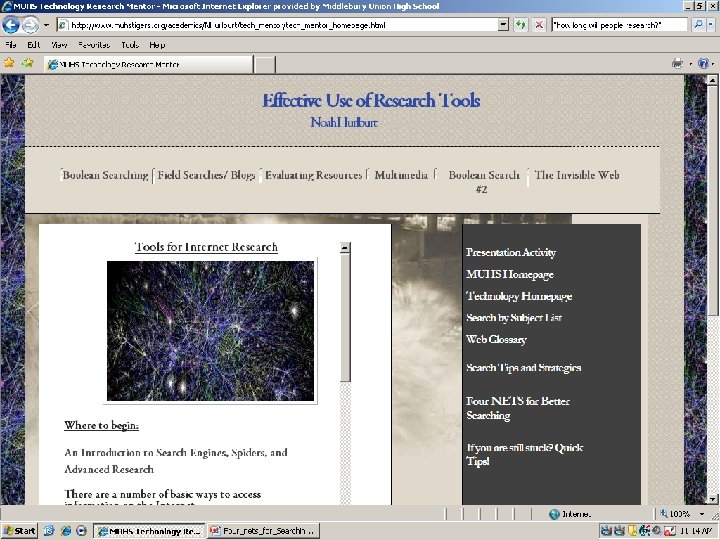Click the inner frame scrollbar thumb
Screen dimensions: 720x540
(x=345, y=317)
